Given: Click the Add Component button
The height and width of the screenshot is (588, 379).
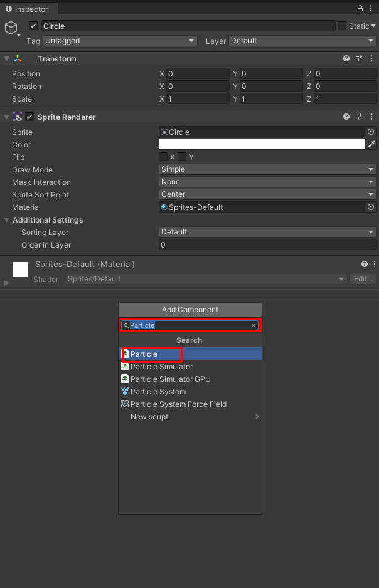Looking at the screenshot, I should (x=189, y=310).
